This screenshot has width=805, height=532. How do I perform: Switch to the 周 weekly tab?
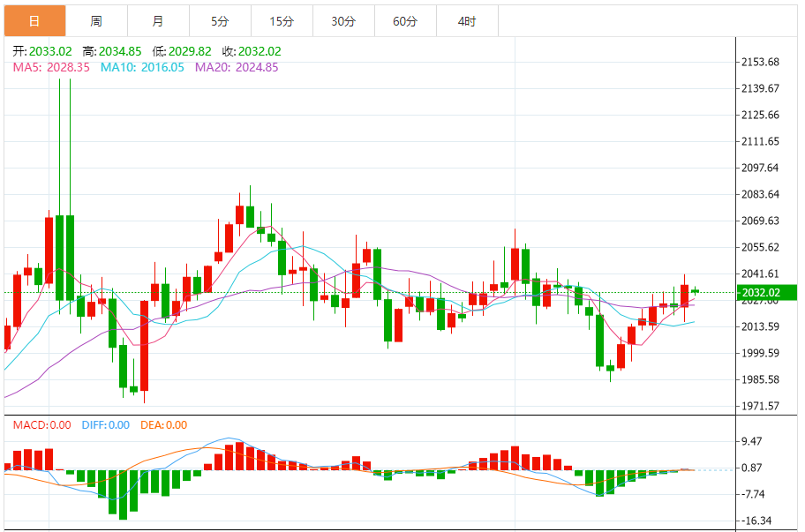[96, 21]
